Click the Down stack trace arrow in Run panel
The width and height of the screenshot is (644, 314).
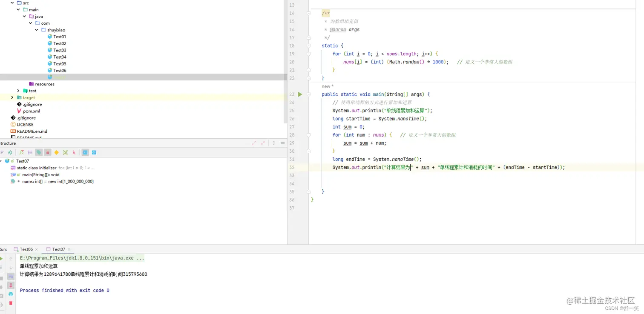point(11,268)
